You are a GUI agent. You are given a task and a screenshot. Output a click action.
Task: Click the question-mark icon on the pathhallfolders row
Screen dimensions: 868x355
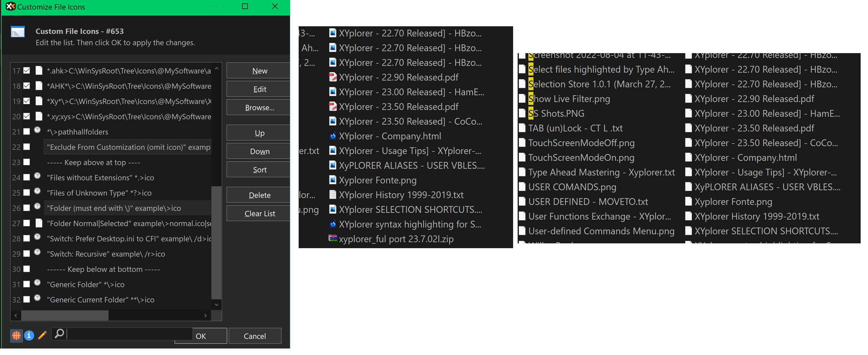click(x=37, y=130)
